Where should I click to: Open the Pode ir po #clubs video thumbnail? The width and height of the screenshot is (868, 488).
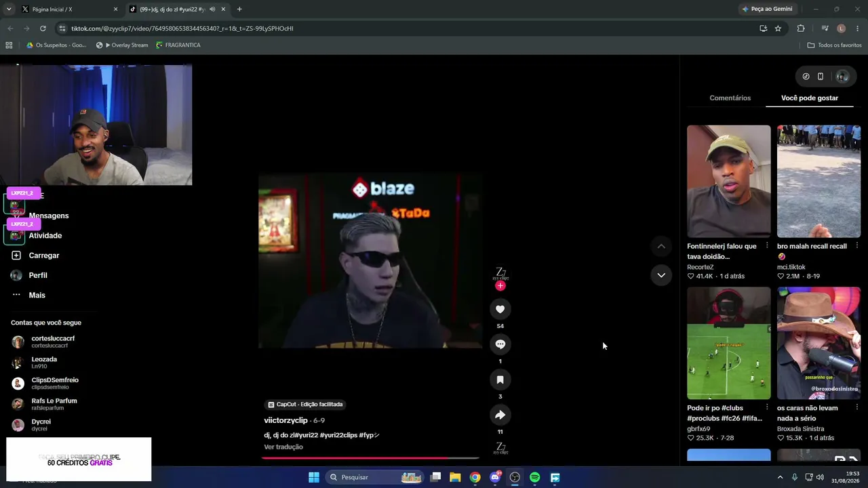[x=728, y=343]
